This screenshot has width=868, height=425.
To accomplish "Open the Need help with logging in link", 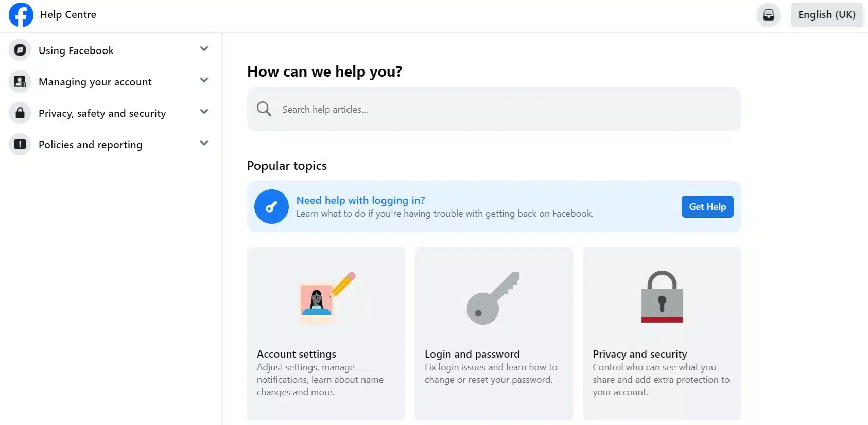I will tap(360, 200).
